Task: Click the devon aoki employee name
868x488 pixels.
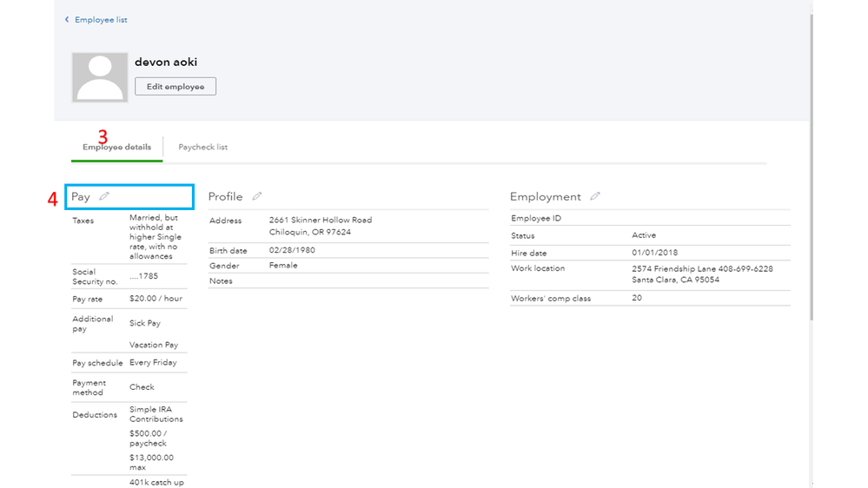Action: pos(166,62)
